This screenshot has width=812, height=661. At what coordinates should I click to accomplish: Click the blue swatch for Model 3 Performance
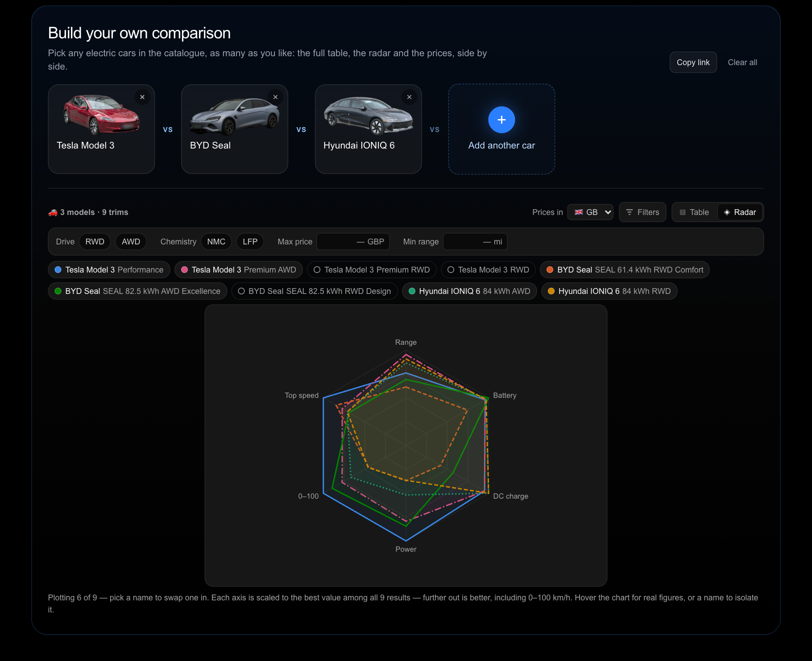[58, 270]
